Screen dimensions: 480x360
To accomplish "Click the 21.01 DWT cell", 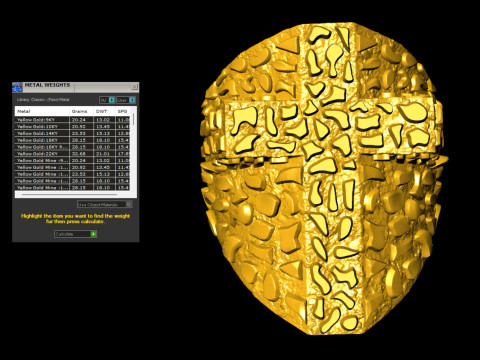I will [103, 154].
